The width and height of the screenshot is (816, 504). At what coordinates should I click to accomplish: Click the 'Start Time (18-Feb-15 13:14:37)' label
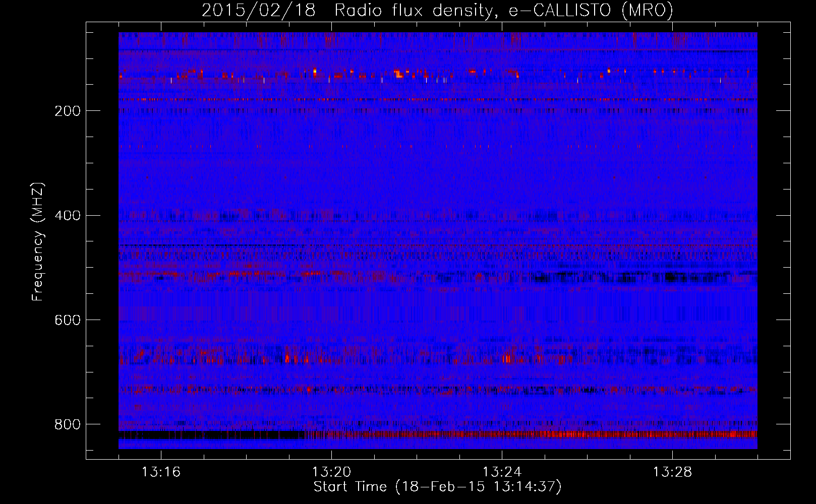coord(437,487)
